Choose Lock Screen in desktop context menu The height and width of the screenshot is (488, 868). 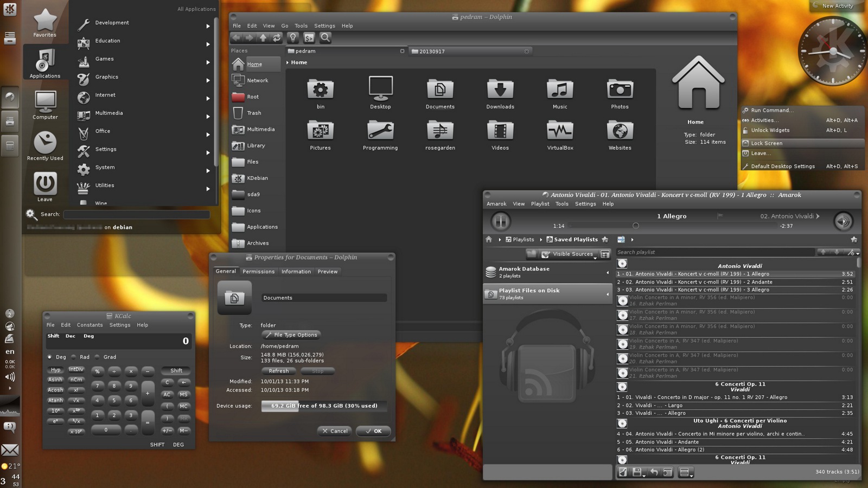click(x=802, y=143)
